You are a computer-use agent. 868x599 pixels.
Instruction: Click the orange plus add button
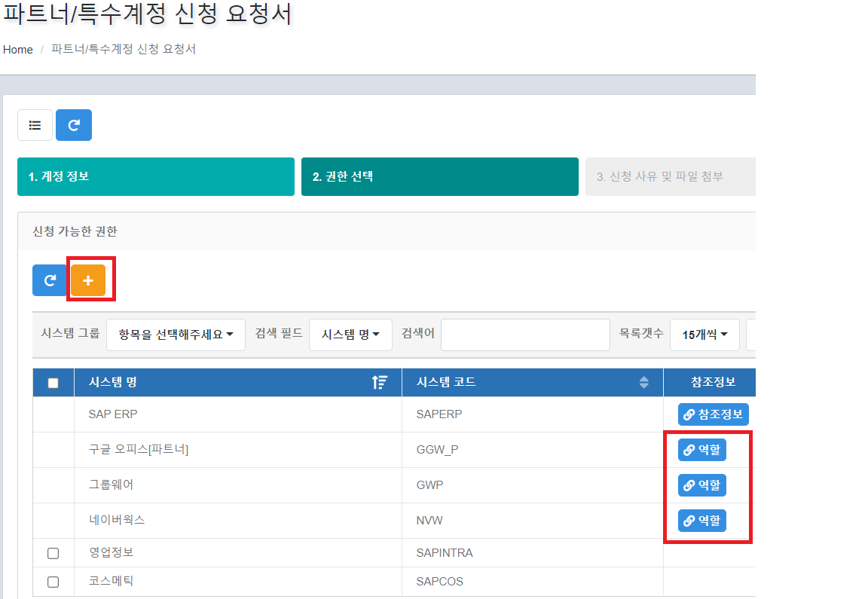tap(88, 281)
